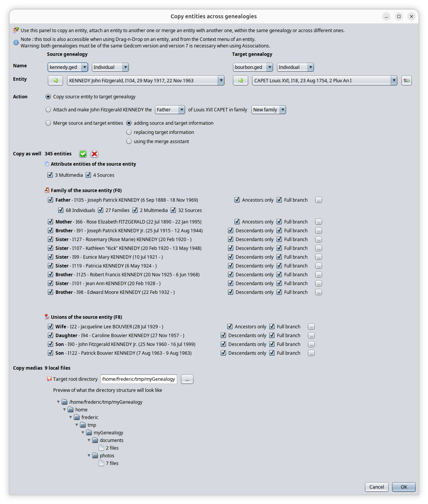
Task: Open the Father role dropdown
Action: pyautogui.click(x=170, y=110)
